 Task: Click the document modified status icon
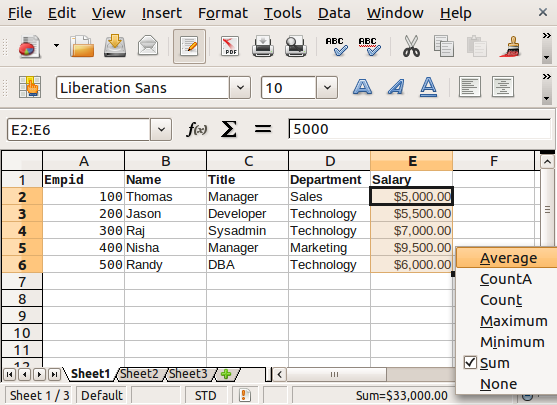click(x=245, y=395)
